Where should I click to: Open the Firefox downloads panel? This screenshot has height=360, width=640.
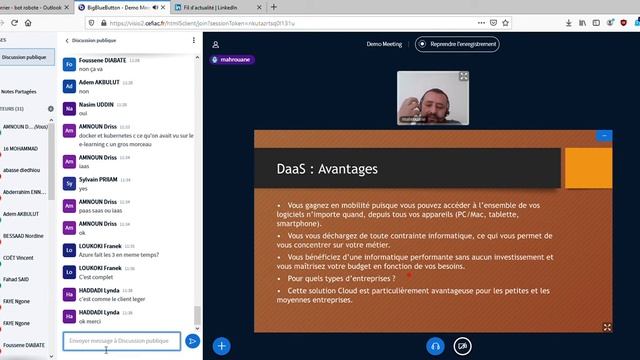[x=568, y=23]
